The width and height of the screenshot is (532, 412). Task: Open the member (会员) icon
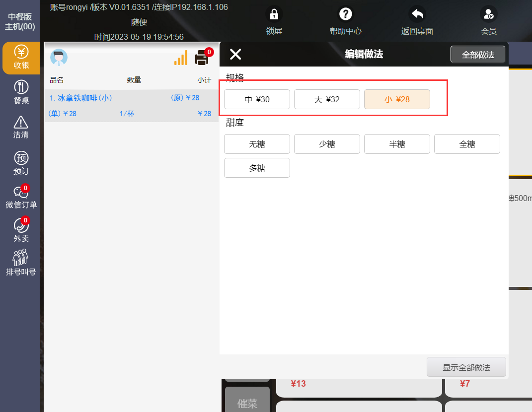[x=488, y=14]
